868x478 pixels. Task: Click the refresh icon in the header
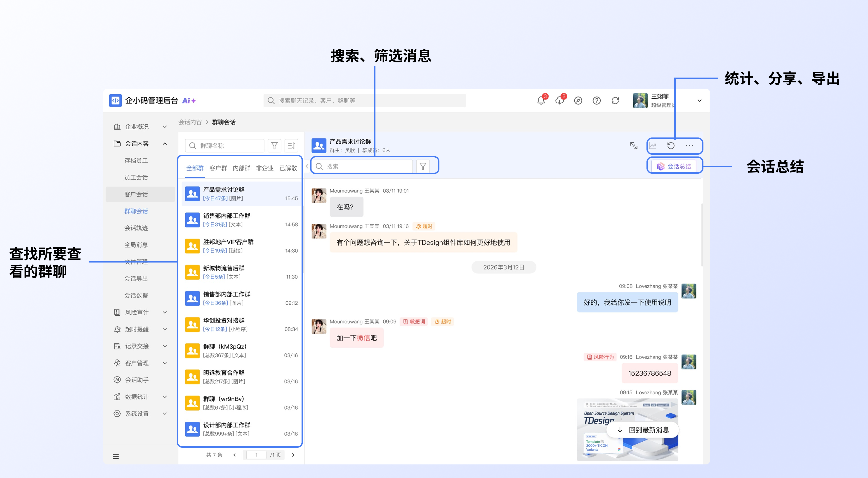click(x=615, y=100)
